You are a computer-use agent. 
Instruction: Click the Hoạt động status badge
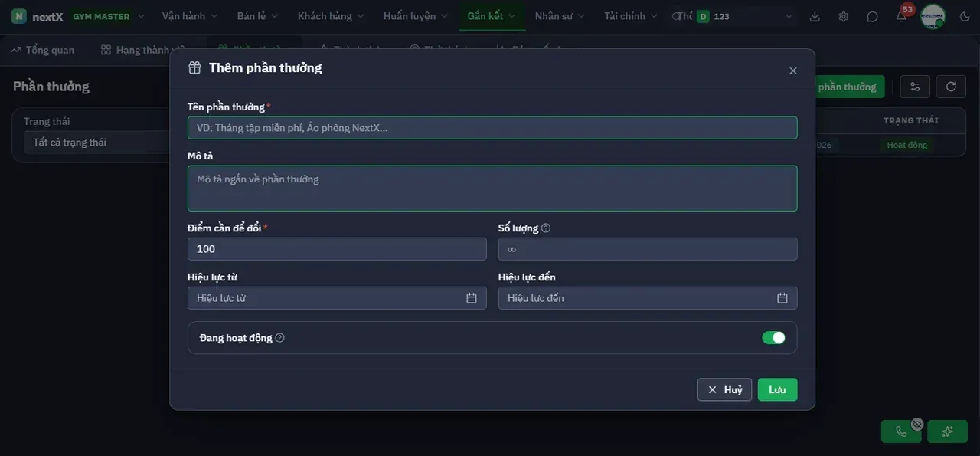[x=906, y=145]
